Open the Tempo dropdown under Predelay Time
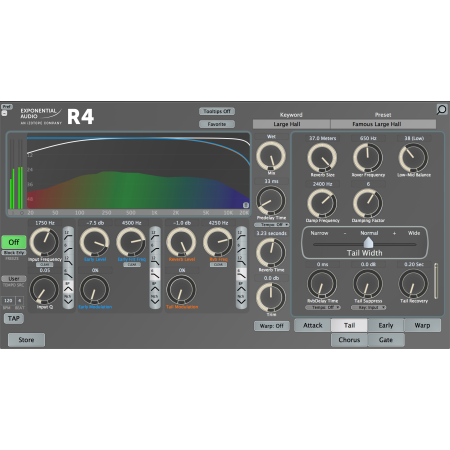This screenshot has height=450, width=450. tap(271, 225)
